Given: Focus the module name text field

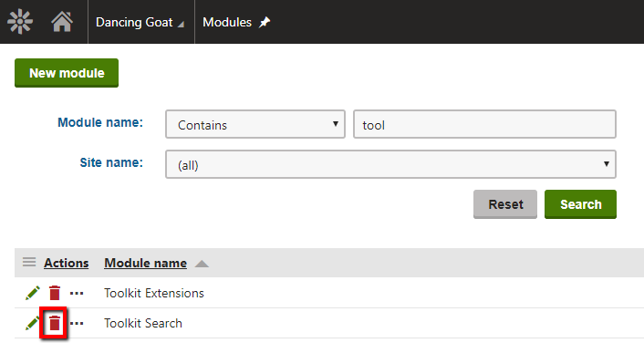Looking at the screenshot, I should [x=484, y=124].
